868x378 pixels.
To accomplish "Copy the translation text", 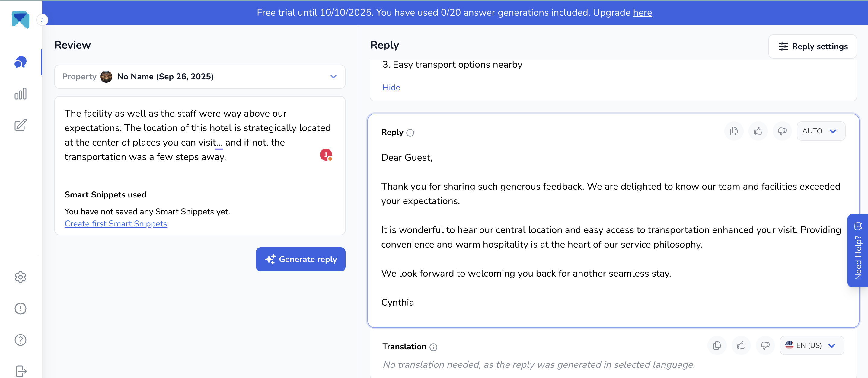I will [717, 345].
